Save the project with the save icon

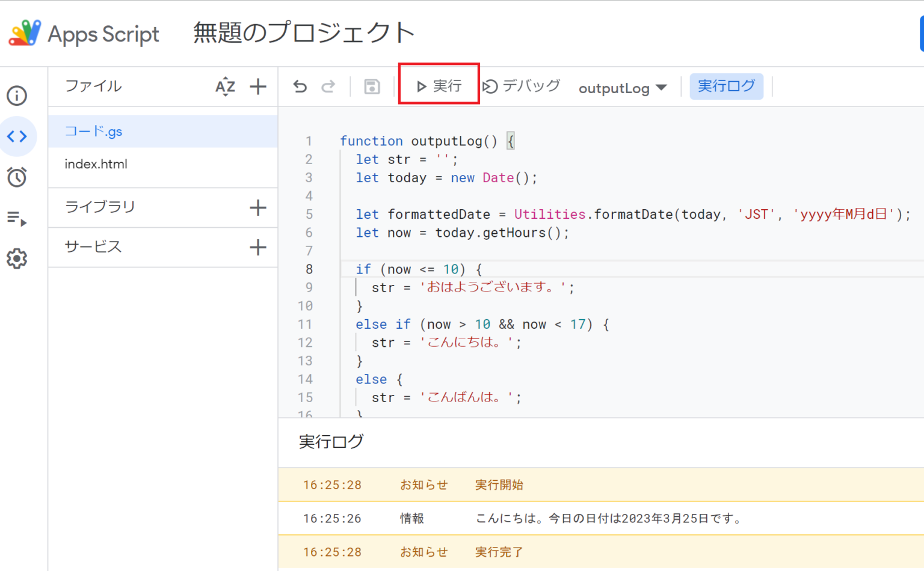(371, 86)
